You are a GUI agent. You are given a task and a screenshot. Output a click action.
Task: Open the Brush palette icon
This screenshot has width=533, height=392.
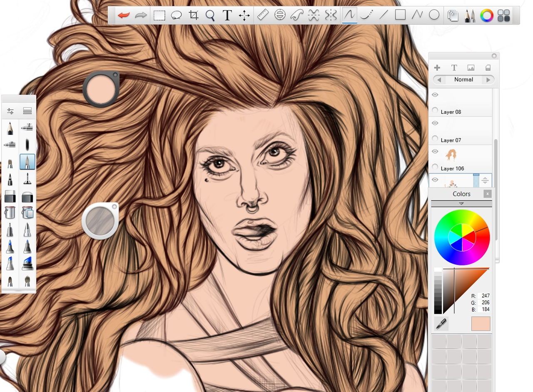(470, 16)
